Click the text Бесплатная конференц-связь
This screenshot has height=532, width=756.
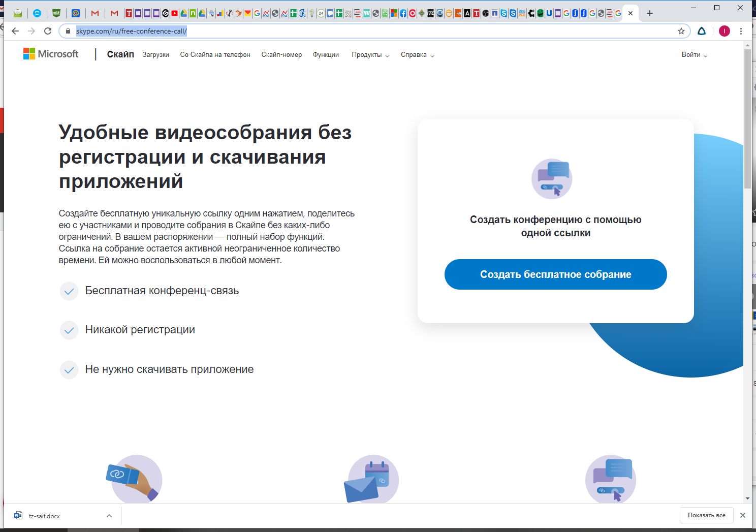click(x=162, y=291)
